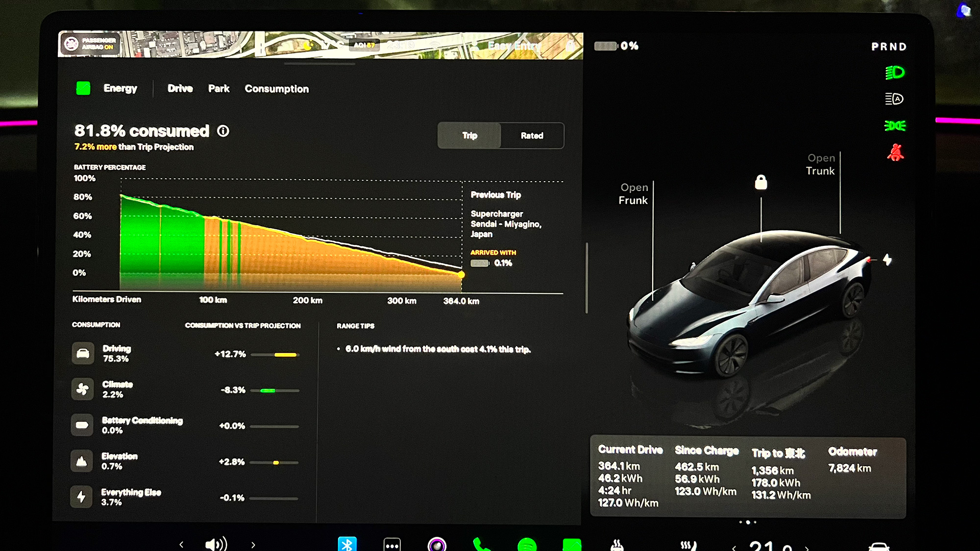This screenshot has height=551, width=980.
Task: Tap the volume speaker icon
Action: pyautogui.click(x=216, y=544)
